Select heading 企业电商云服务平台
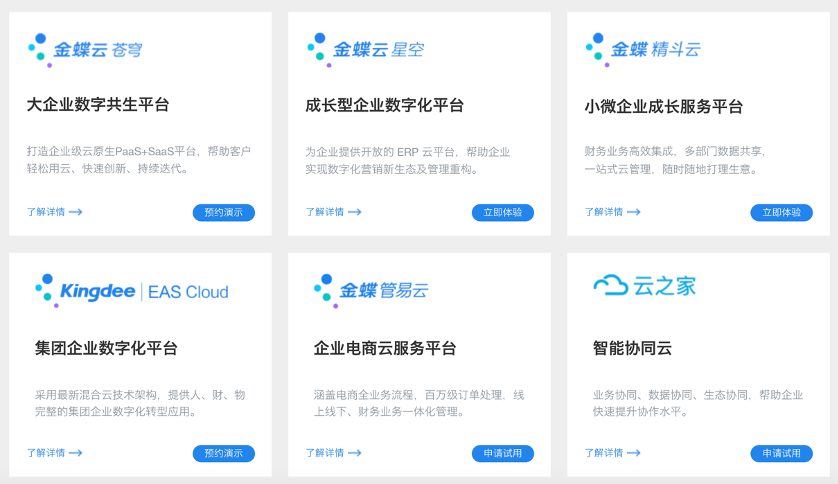Viewport: 838px width, 484px height. point(385,348)
